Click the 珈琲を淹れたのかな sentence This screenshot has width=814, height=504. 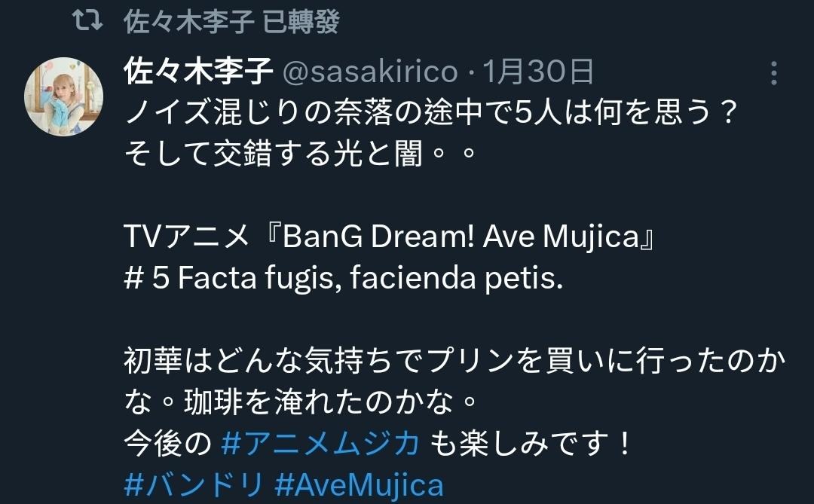pyautogui.click(x=319, y=402)
